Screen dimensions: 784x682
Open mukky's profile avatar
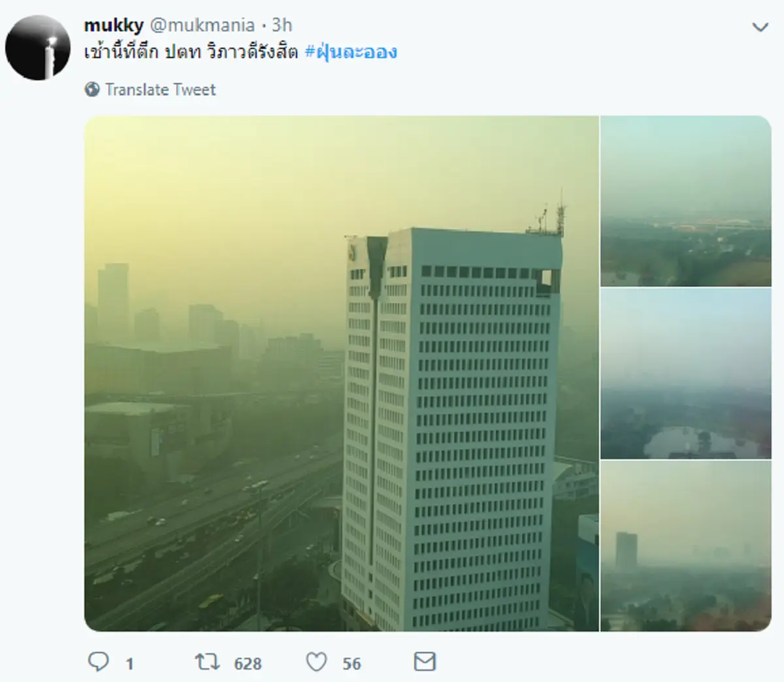[x=38, y=47]
